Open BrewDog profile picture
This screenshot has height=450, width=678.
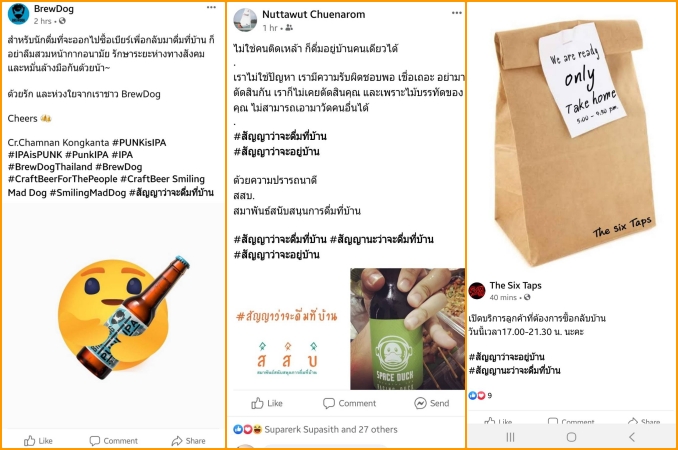18,13
